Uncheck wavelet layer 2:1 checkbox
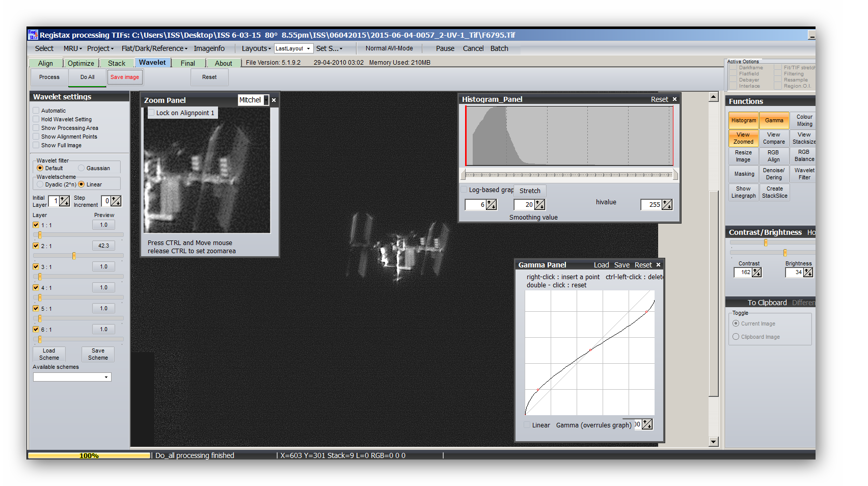Image resolution: width=868 pixels, height=486 pixels. (x=36, y=246)
